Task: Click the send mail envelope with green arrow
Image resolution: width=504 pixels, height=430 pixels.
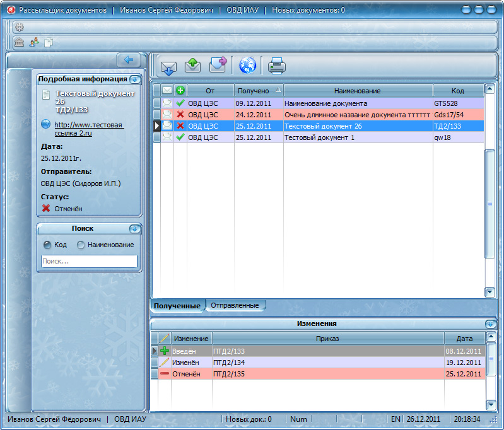Action: [x=193, y=65]
